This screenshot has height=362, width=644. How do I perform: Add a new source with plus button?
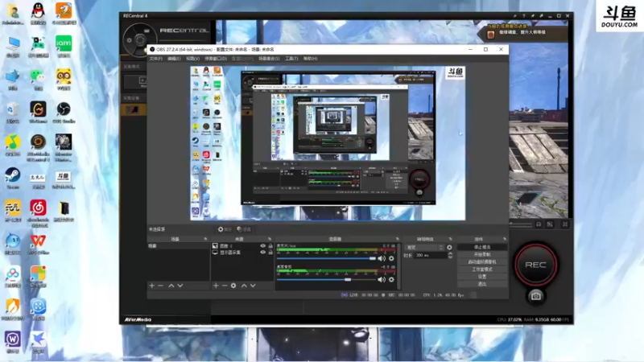[216, 286]
